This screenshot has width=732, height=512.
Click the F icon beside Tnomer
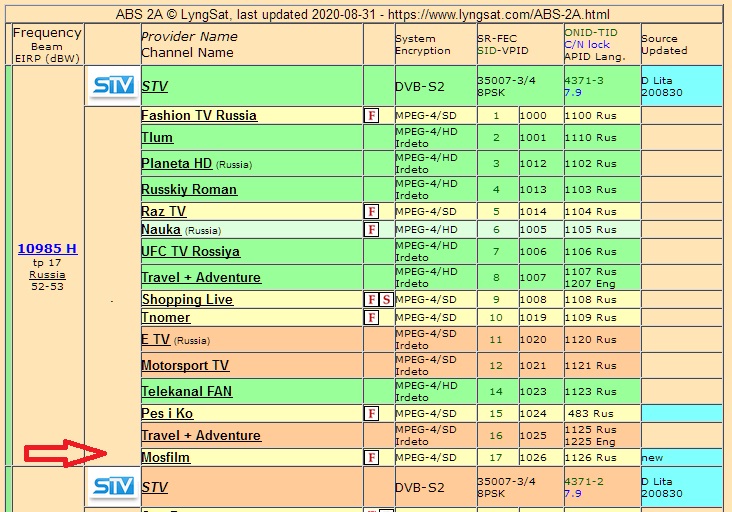(x=371, y=317)
